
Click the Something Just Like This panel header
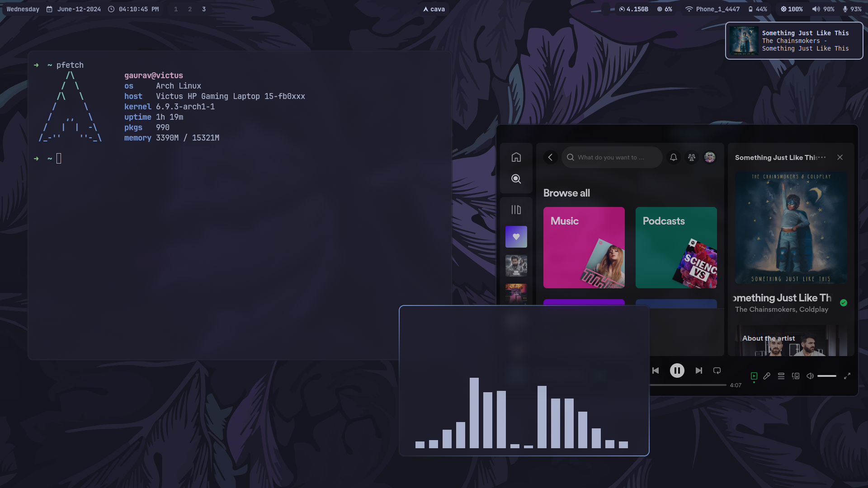(776, 157)
